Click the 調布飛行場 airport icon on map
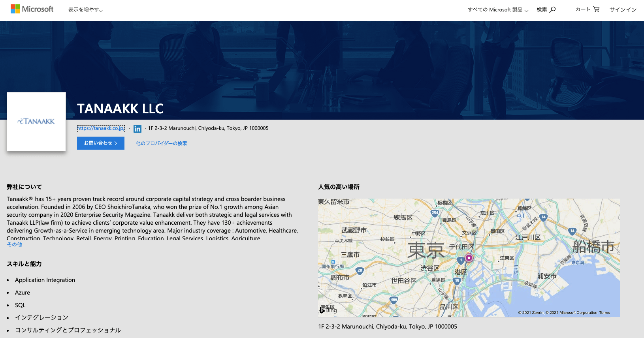This screenshot has height=338, width=644. 333,262
